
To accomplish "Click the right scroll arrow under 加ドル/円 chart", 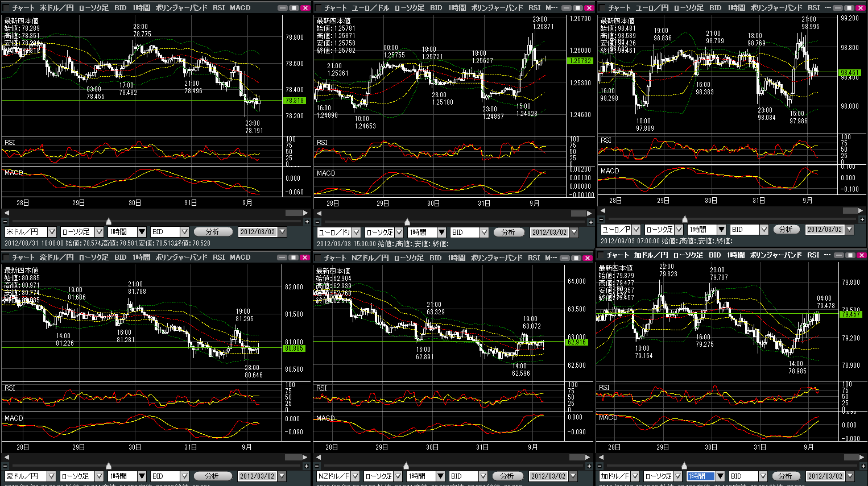I will pyautogui.click(x=861, y=457).
